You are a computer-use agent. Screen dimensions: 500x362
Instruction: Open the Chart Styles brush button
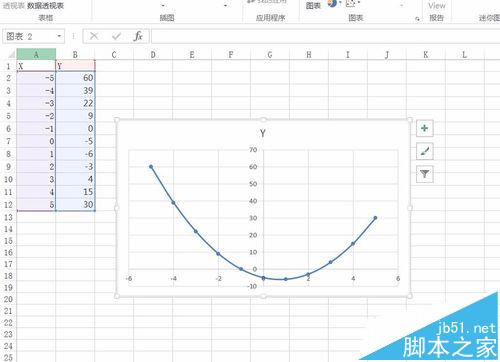click(425, 151)
